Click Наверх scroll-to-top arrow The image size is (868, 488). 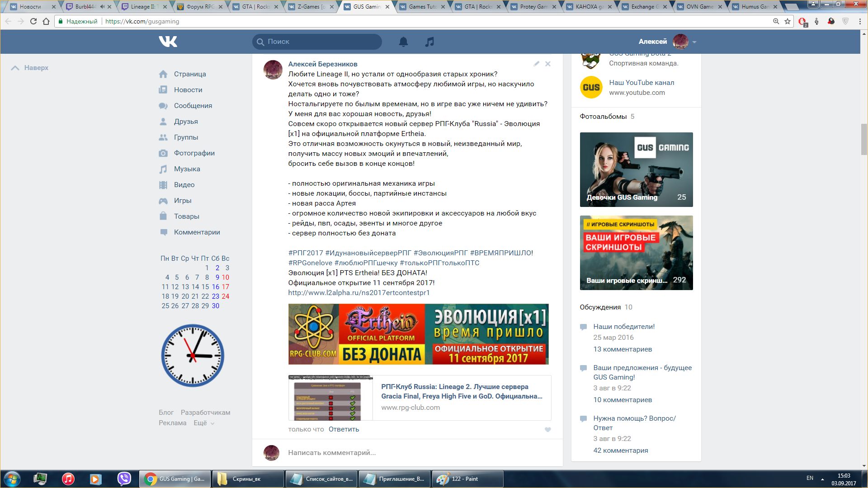(15, 68)
